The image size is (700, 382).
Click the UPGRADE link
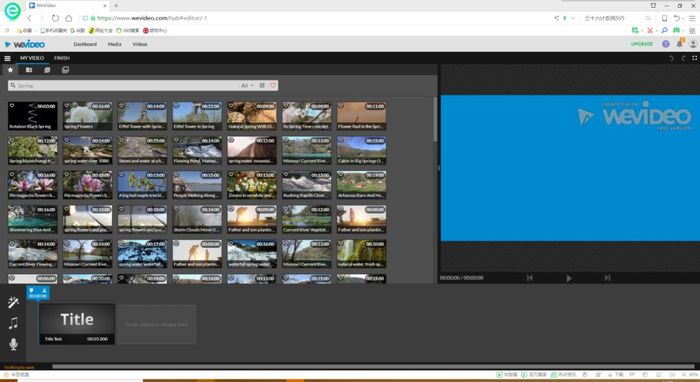coord(642,44)
